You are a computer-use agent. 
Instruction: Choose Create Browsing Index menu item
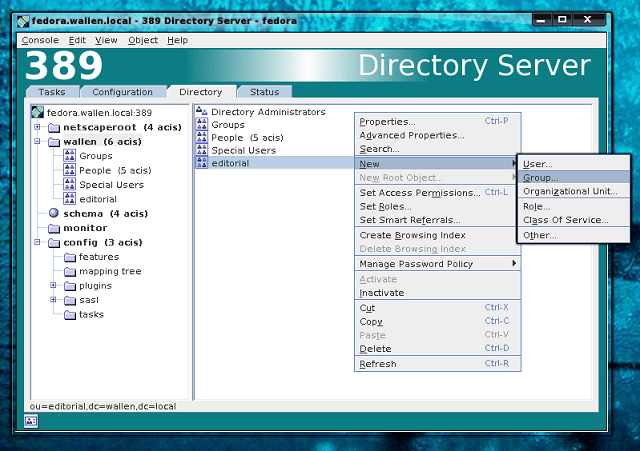438,235
